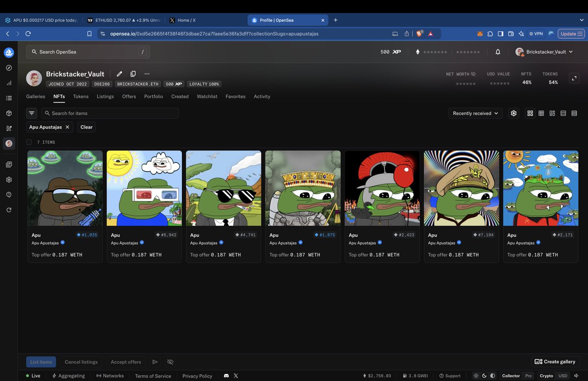Click the edit pencil next to Brickstacker_Vault
The image size is (588, 381).
(x=119, y=74)
